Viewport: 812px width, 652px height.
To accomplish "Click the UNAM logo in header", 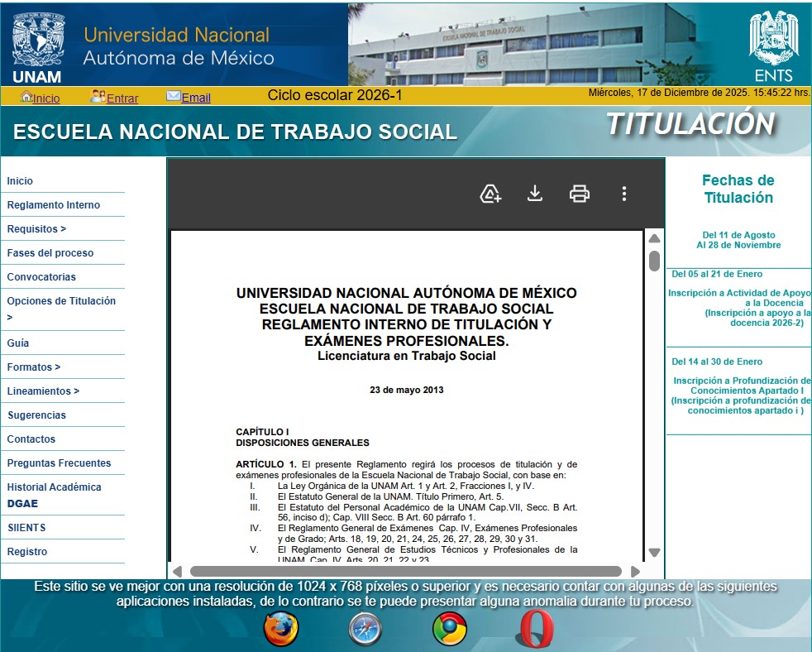I will (38, 48).
